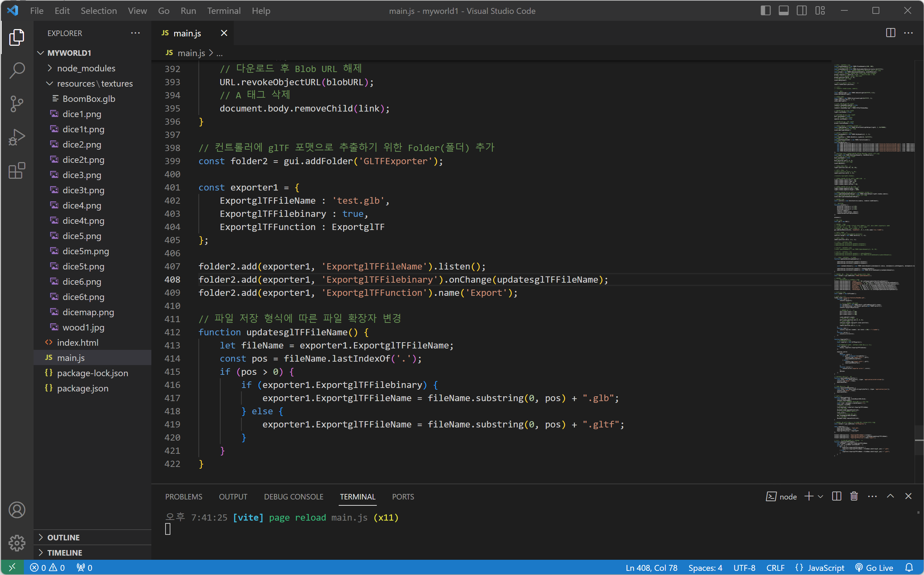Image resolution: width=924 pixels, height=575 pixels.
Task: Click the Accounts icon in activity bar
Action: (17, 510)
